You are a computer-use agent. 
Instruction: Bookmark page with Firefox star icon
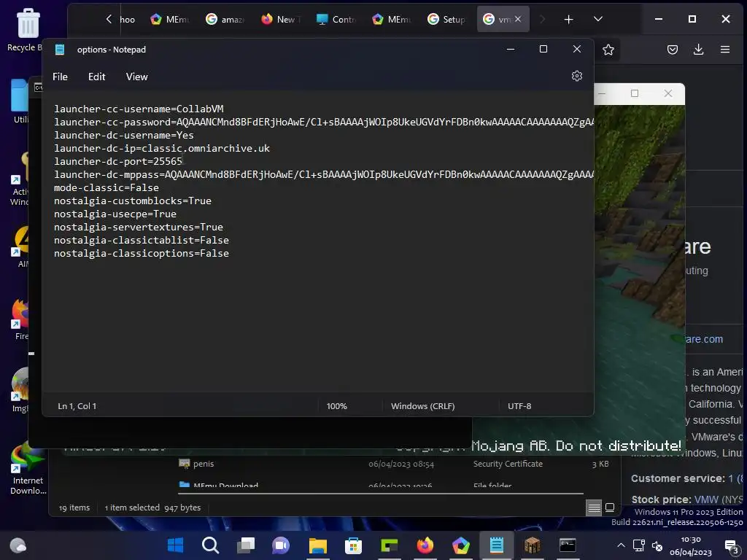pyautogui.click(x=608, y=50)
